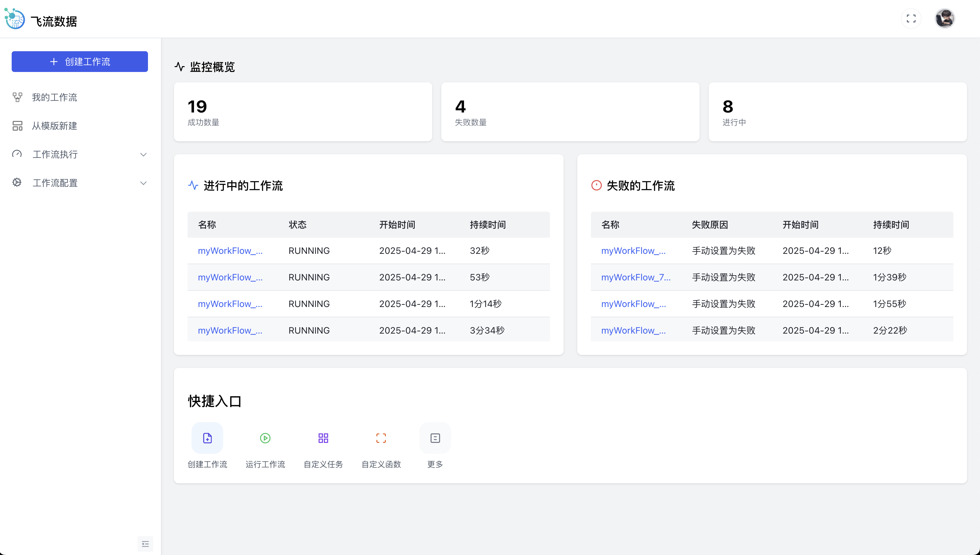Open the 自定义任务 grid icon
This screenshot has height=555, width=980.
[323, 438]
